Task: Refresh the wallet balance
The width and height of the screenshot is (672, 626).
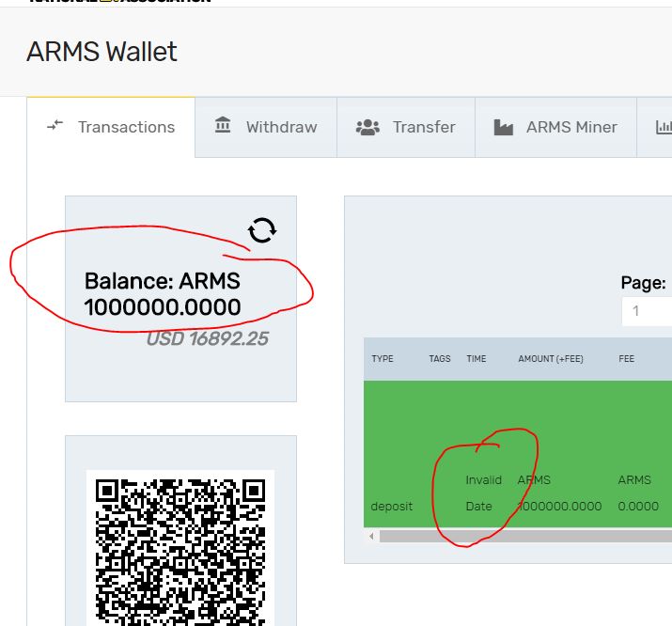Action: click(x=262, y=230)
